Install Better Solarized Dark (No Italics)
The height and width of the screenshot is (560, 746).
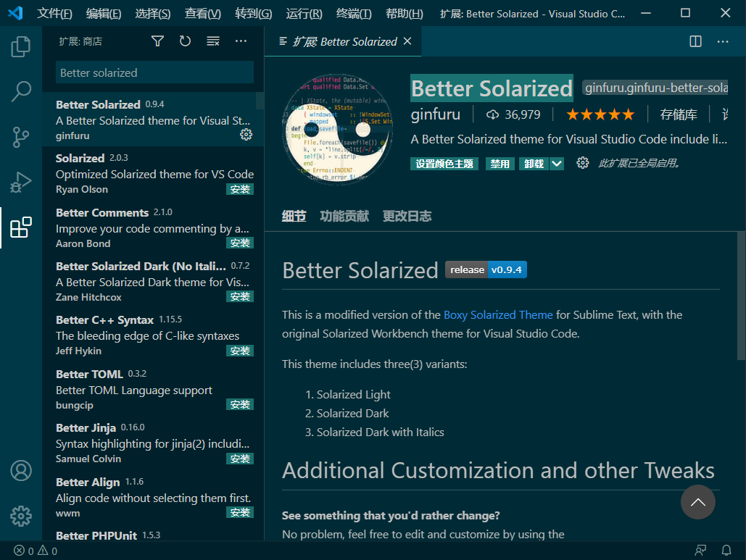point(240,296)
